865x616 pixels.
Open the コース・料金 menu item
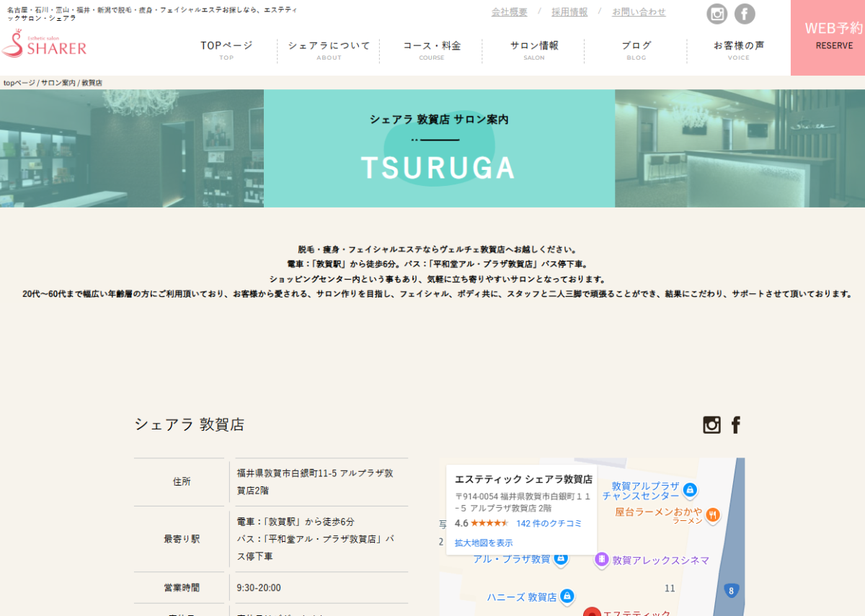click(431, 50)
